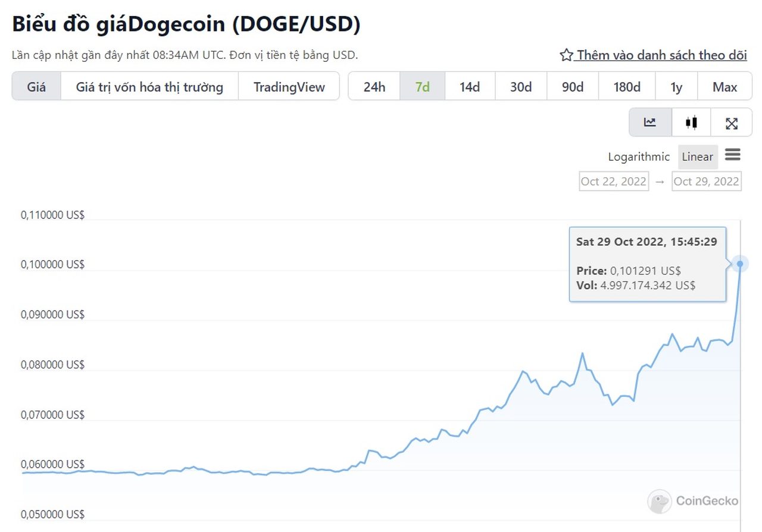This screenshot has width=762, height=532.
Task: Choose the 90d time range
Action: coord(573,87)
